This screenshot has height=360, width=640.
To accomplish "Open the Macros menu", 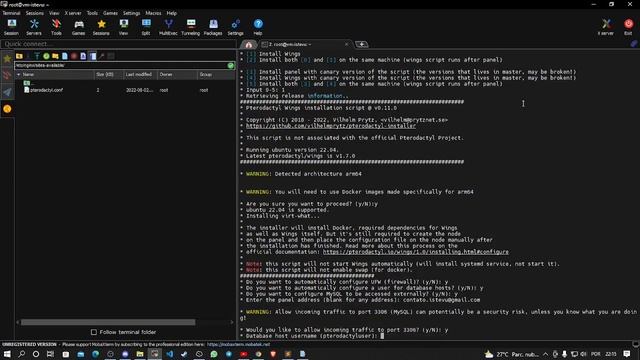I will coord(153,13).
